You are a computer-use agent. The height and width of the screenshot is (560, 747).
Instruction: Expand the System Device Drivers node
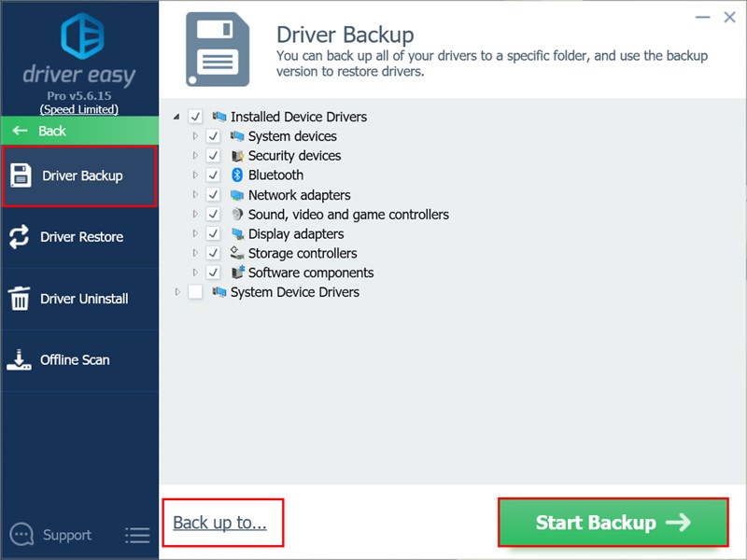click(x=177, y=292)
